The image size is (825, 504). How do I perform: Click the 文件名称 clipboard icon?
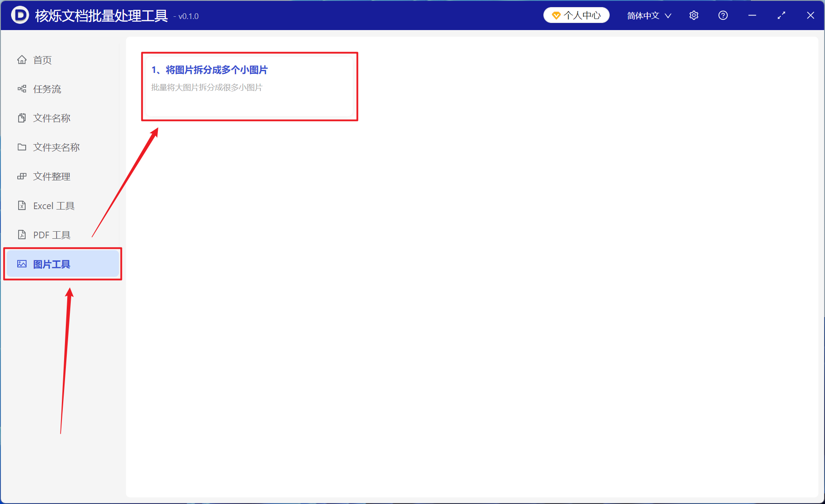coord(22,118)
